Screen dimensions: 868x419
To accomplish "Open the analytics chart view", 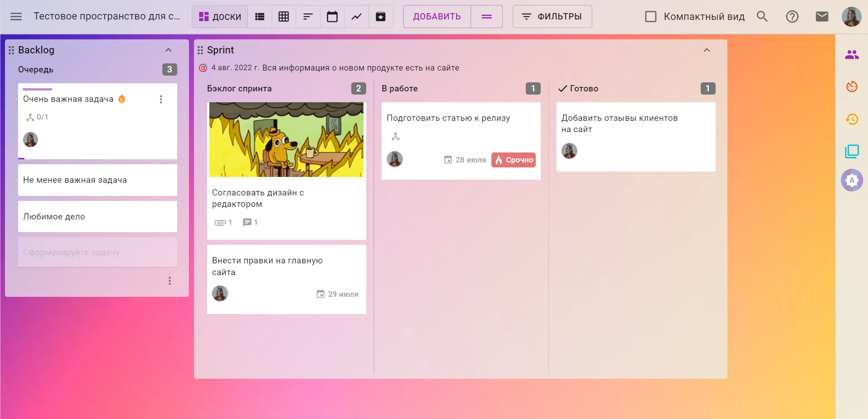I will point(356,17).
